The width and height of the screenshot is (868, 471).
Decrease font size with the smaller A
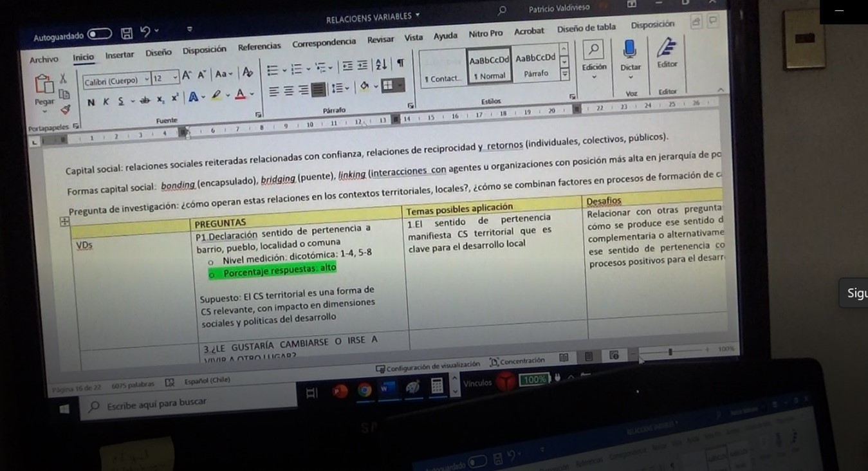pos(201,75)
